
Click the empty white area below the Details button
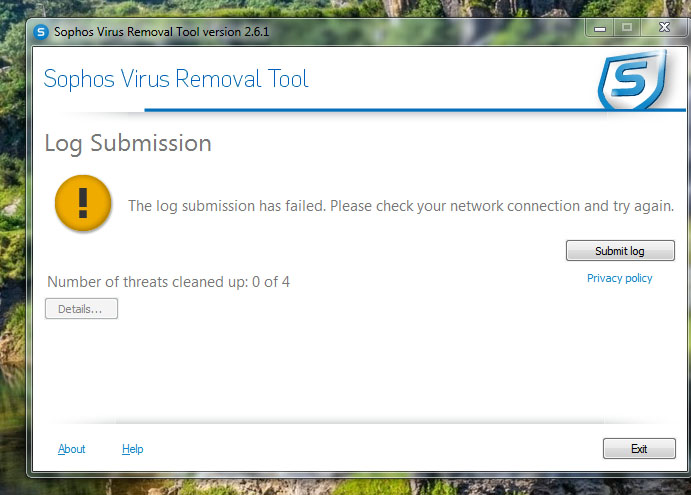pyautogui.click(x=300, y=370)
